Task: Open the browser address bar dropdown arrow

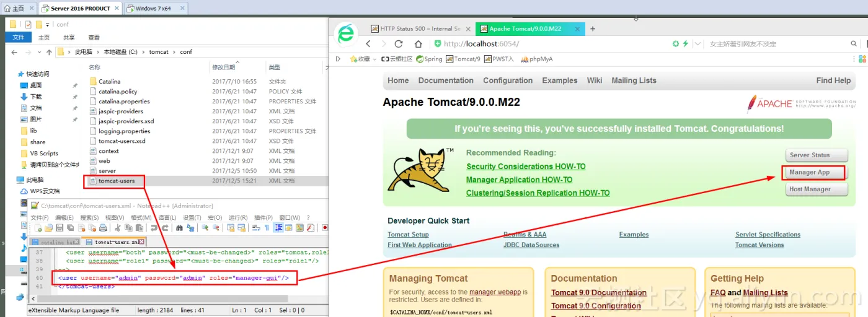Action: point(698,44)
